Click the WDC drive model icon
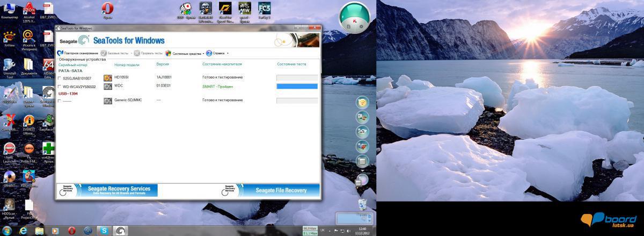 coord(108,86)
